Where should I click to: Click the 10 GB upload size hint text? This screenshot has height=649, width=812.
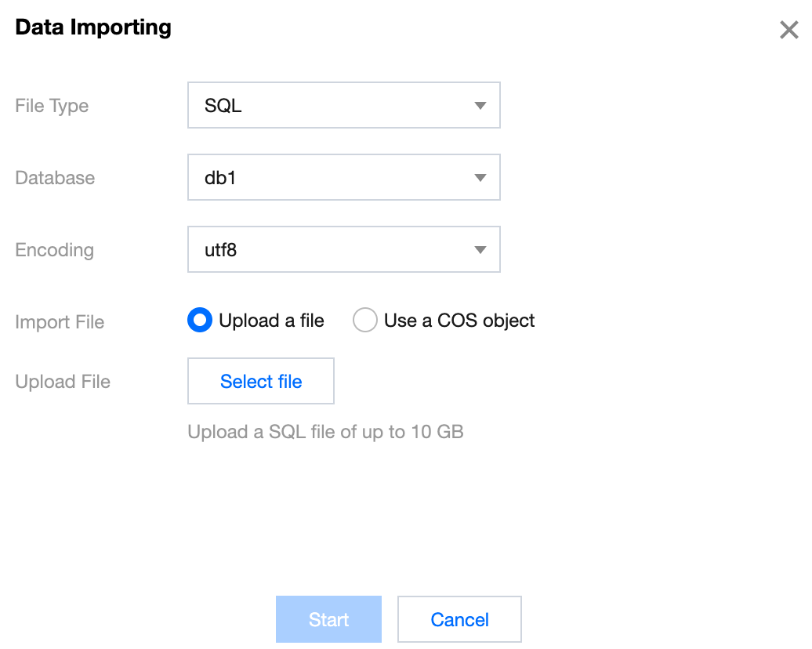pos(325,432)
